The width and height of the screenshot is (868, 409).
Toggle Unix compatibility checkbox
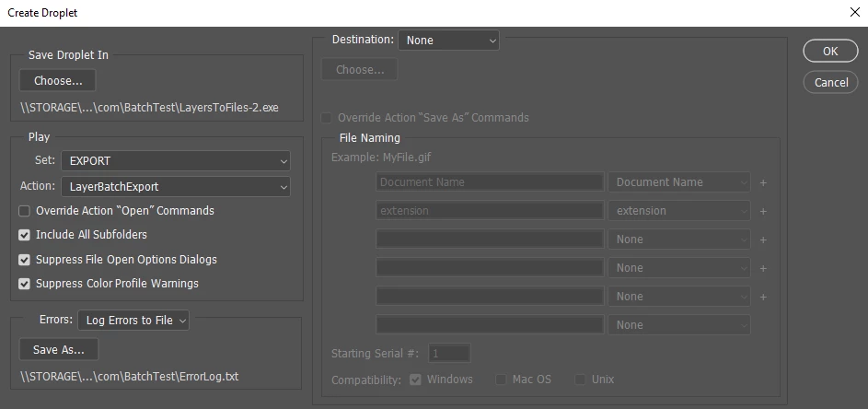[x=580, y=380]
